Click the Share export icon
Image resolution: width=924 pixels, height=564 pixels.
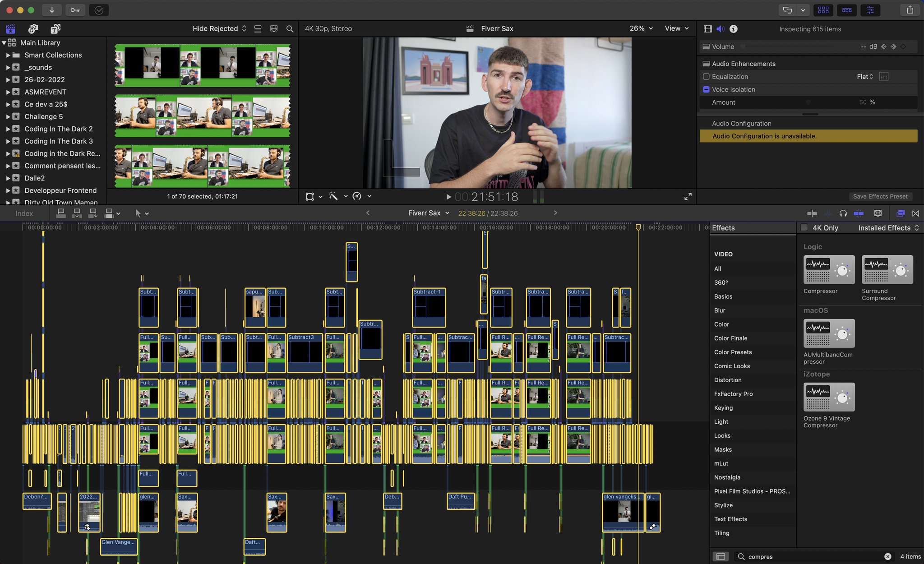(x=910, y=10)
